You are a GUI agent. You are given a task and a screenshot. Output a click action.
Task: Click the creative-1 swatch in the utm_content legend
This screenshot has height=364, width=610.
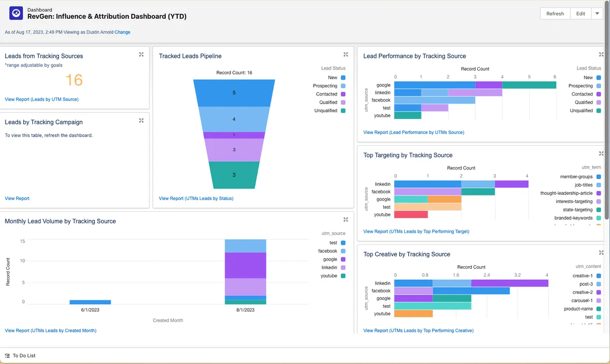(x=599, y=276)
